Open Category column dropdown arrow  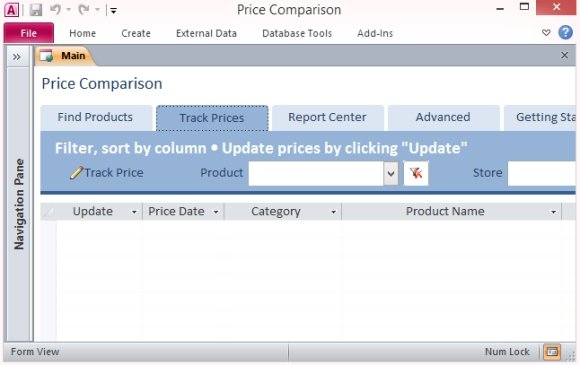(x=333, y=212)
